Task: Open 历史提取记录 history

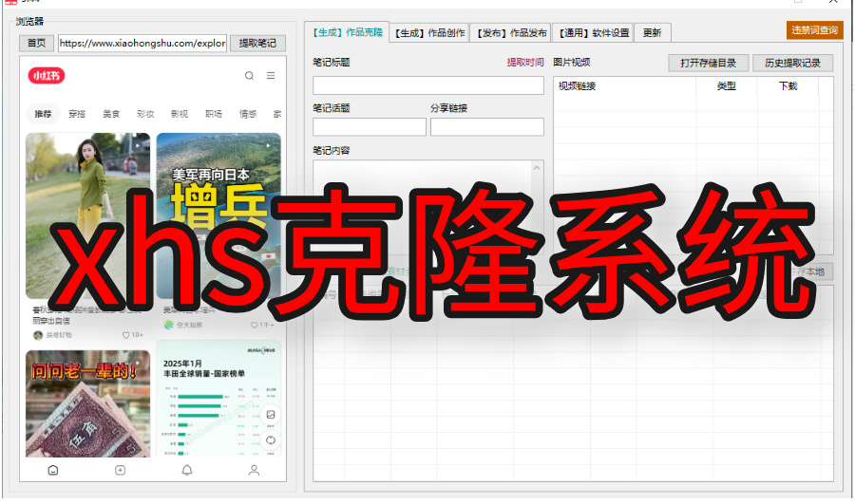Action: pos(792,64)
